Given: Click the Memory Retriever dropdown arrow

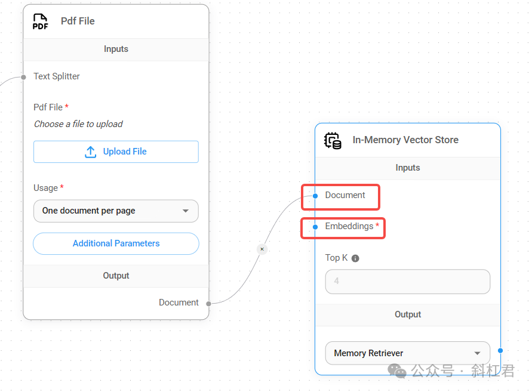Looking at the screenshot, I should point(477,353).
